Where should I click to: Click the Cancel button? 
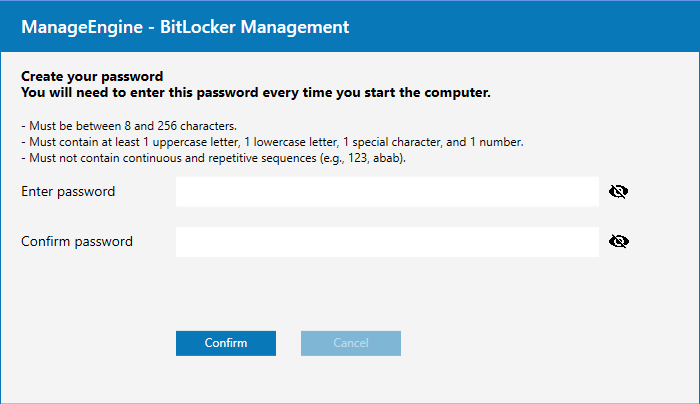tap(351, 343)
